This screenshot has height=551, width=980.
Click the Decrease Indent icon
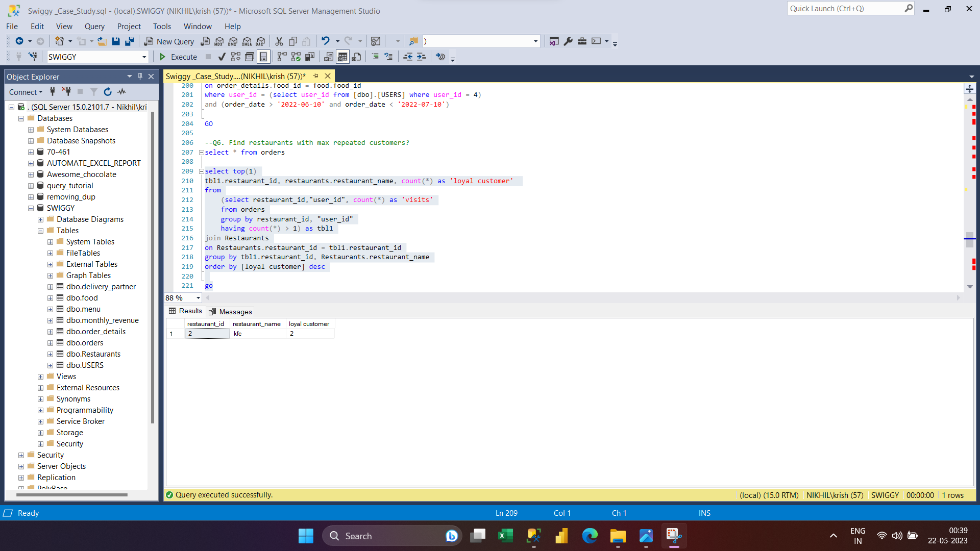pyautogui.click(x=408, y=57)
